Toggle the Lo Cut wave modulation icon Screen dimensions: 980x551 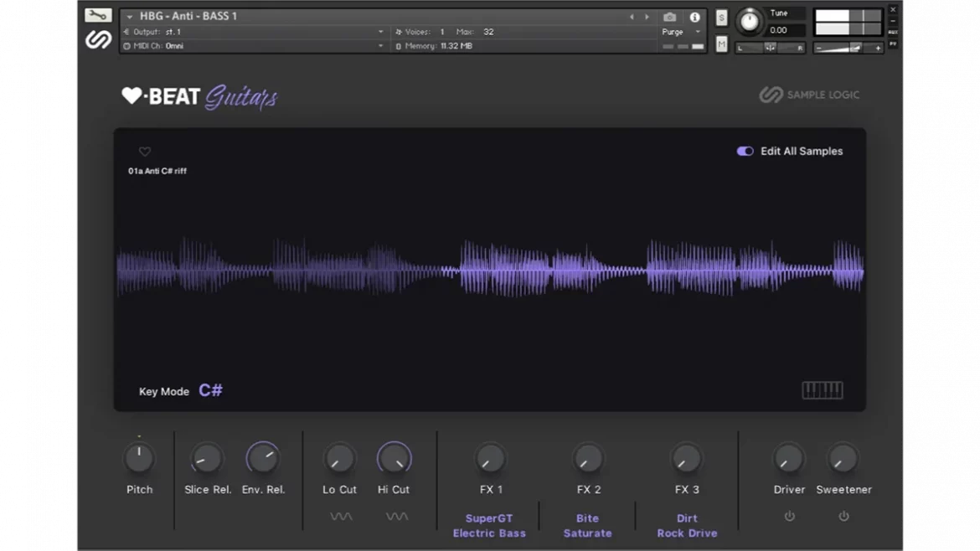[x=341, y=517]
